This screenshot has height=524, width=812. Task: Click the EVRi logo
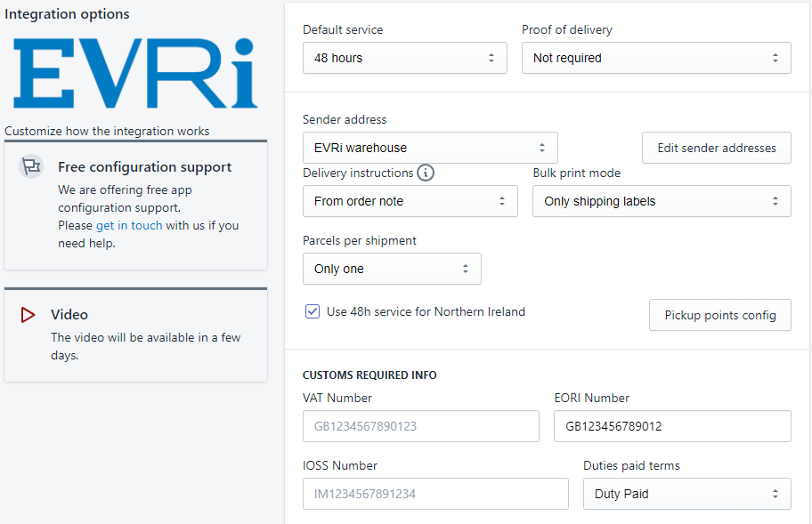[x=135, y=73]
